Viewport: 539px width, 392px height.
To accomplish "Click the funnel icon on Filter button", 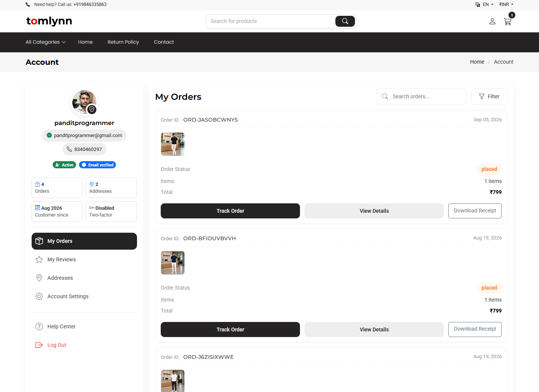I will (482, 96).
